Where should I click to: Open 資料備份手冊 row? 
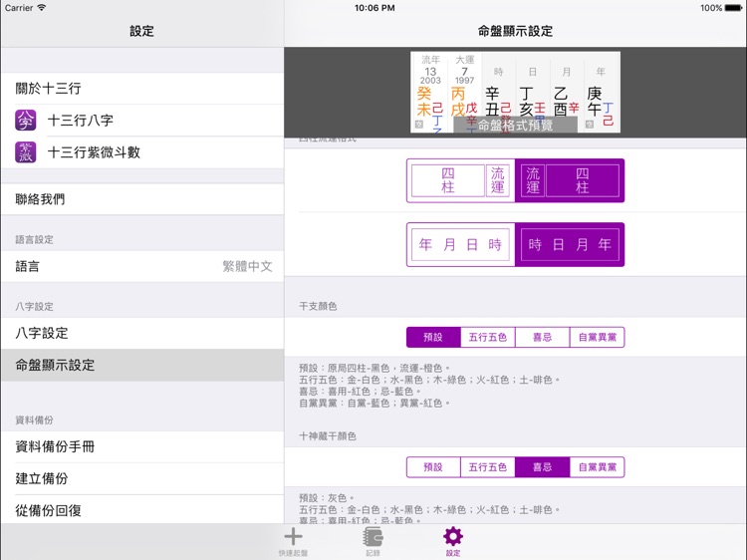tap(142, 446)
